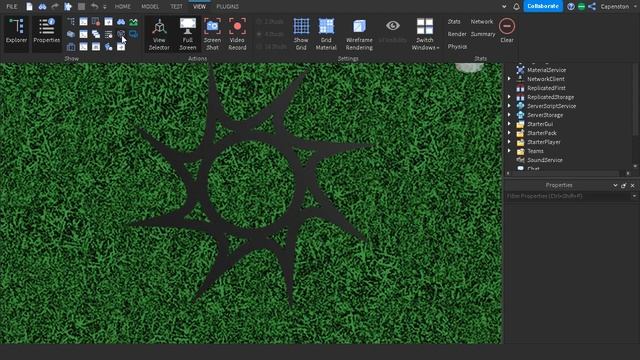
Task: Open filter properties dropdown arrow
Action: coord(634,196)
